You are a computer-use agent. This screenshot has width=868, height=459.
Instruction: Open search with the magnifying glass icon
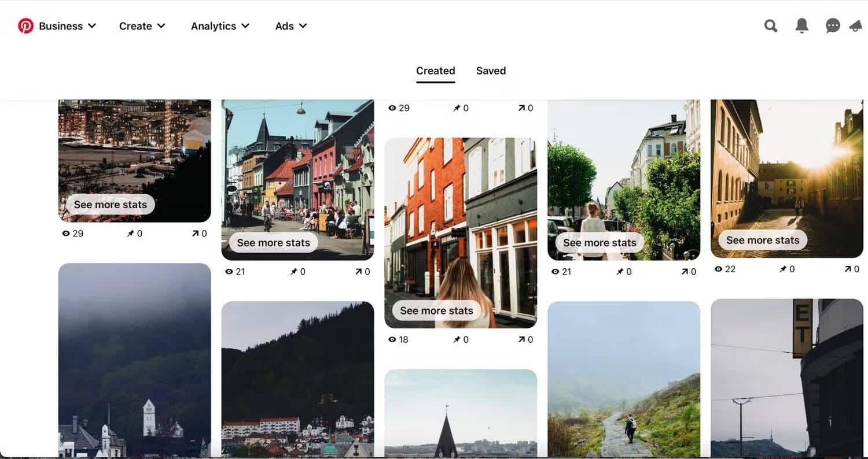(x=770, y=25)
